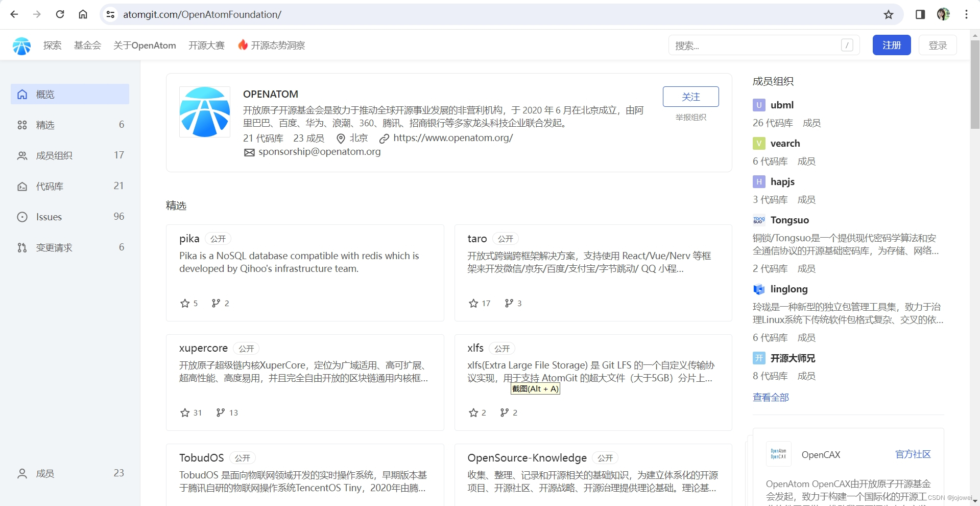Focus the 搜索 search field
This screenshot has height=506, width=980.
[x=764, y=45]
